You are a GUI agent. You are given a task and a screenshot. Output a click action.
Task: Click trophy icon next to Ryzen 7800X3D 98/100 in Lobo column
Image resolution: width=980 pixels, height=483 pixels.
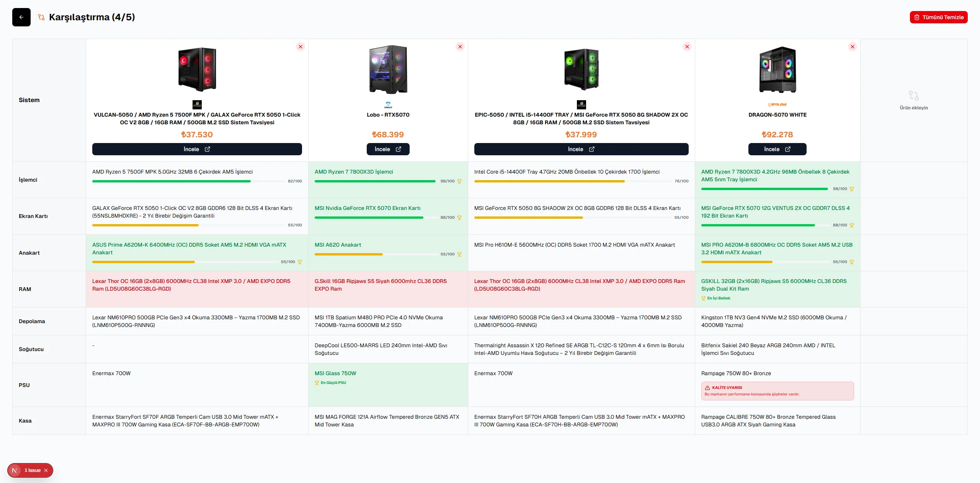(x=459, y=181)
